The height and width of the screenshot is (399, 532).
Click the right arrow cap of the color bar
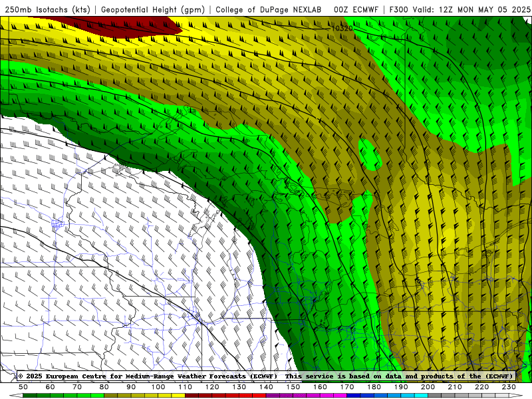pyautogui.click(x=516, y=395)
